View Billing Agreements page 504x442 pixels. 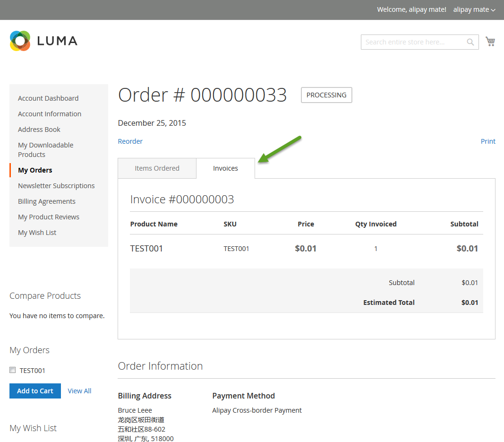click(46, 201)
